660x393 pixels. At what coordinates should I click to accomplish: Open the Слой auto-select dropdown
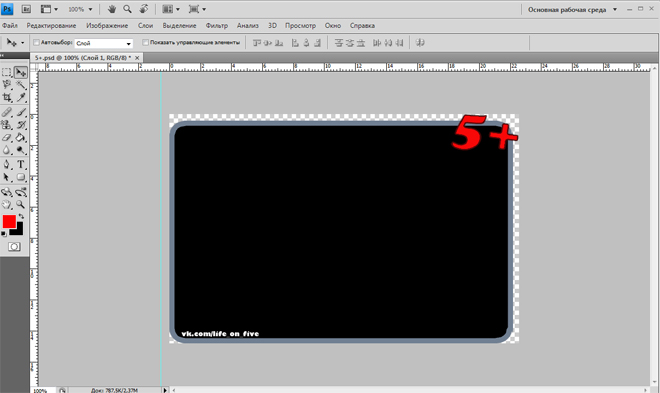pyautogui.click(x=104, y=43)
